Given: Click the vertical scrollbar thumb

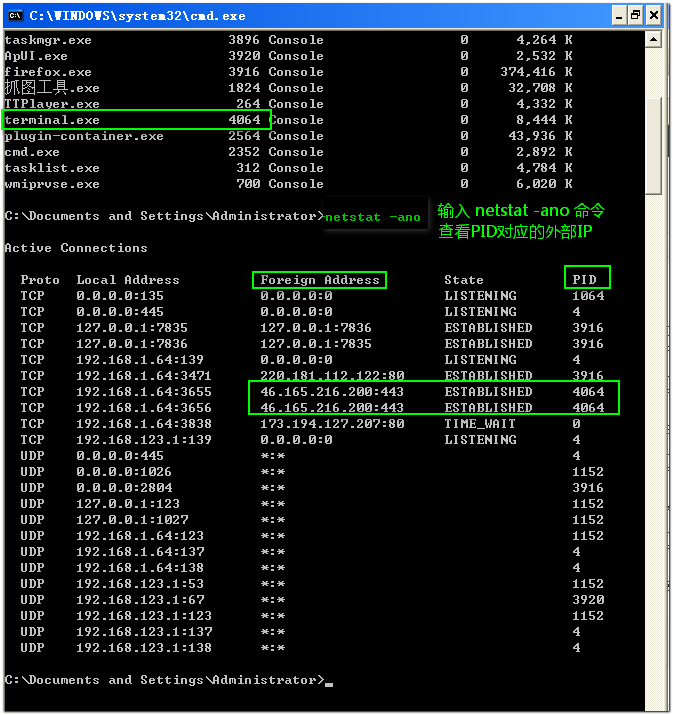Looking at the screenshot, I should coord(652,145).
